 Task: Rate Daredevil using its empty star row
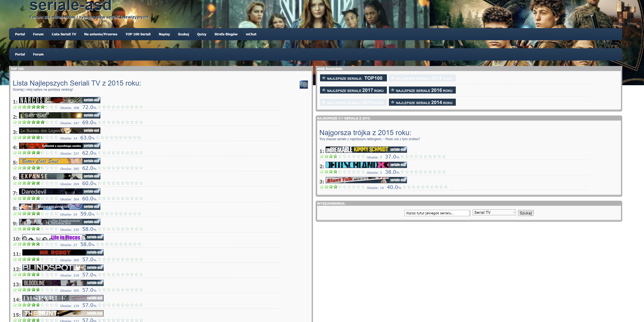[x=121, y=199]
